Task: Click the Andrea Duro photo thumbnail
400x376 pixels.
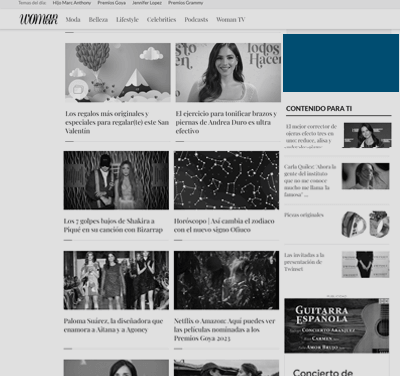Action: 228,72
